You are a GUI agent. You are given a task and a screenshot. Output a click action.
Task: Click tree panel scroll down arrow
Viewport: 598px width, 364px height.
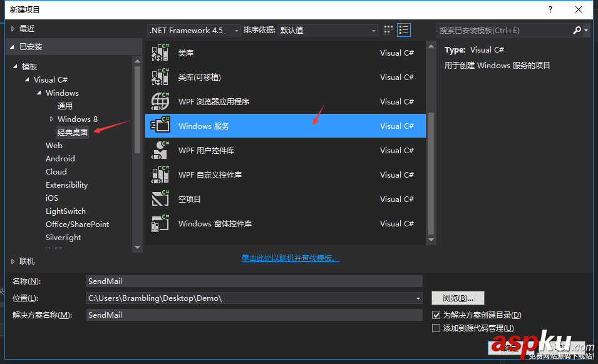(137, 247)
